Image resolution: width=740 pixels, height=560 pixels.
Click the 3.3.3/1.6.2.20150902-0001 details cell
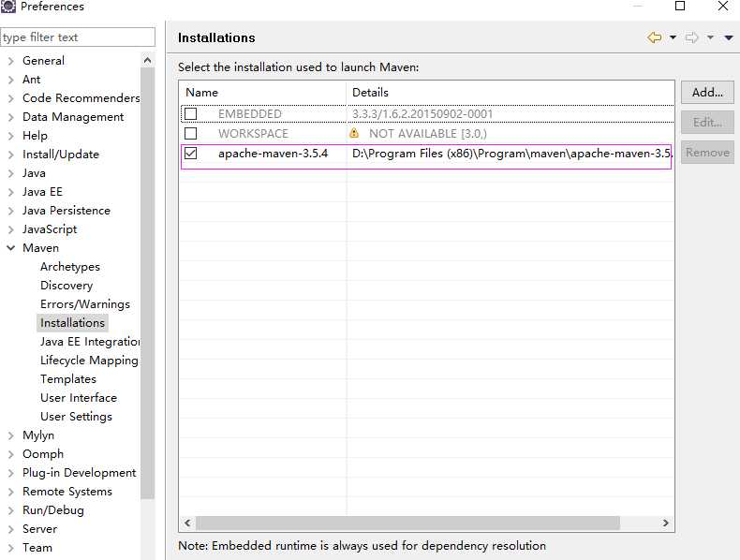pos(422,114)
